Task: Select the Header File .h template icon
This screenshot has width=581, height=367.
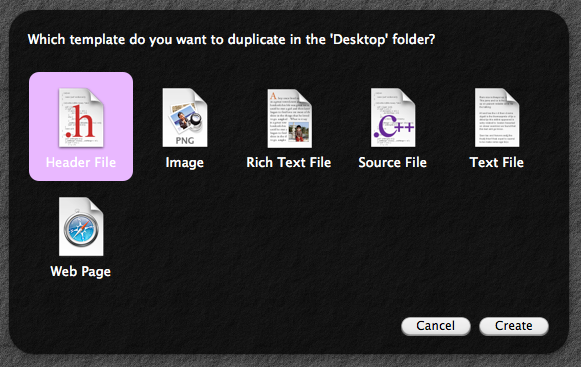Action: tap(81, 118)
